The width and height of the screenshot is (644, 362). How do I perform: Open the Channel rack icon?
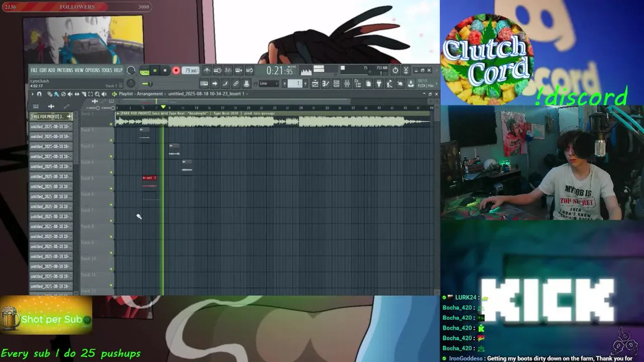click(x=336, y=83)
